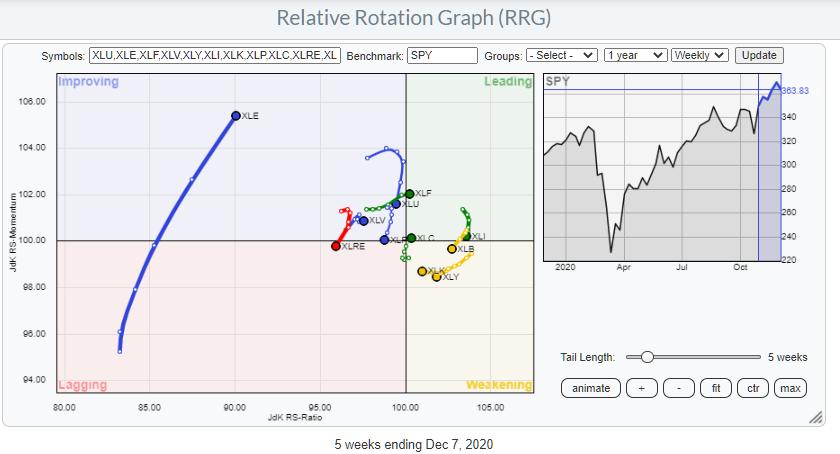
Task: Click the XLF green data point
Action: (409, 193)
